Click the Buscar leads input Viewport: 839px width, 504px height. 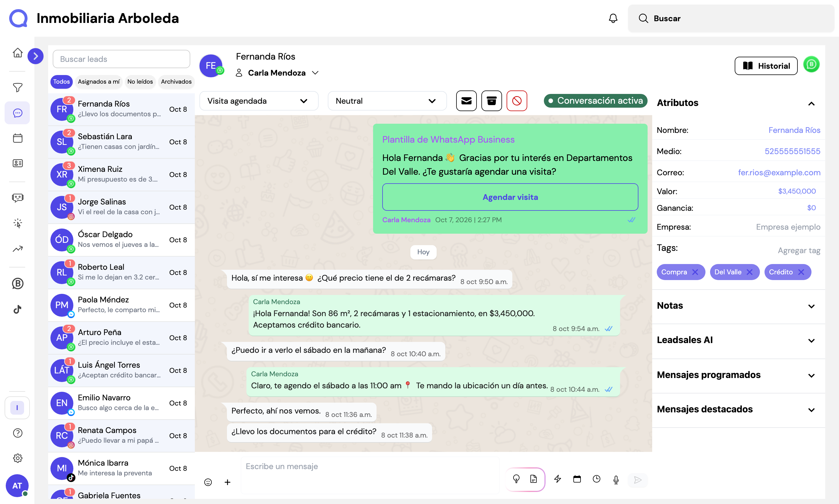[x=121, y=59]
